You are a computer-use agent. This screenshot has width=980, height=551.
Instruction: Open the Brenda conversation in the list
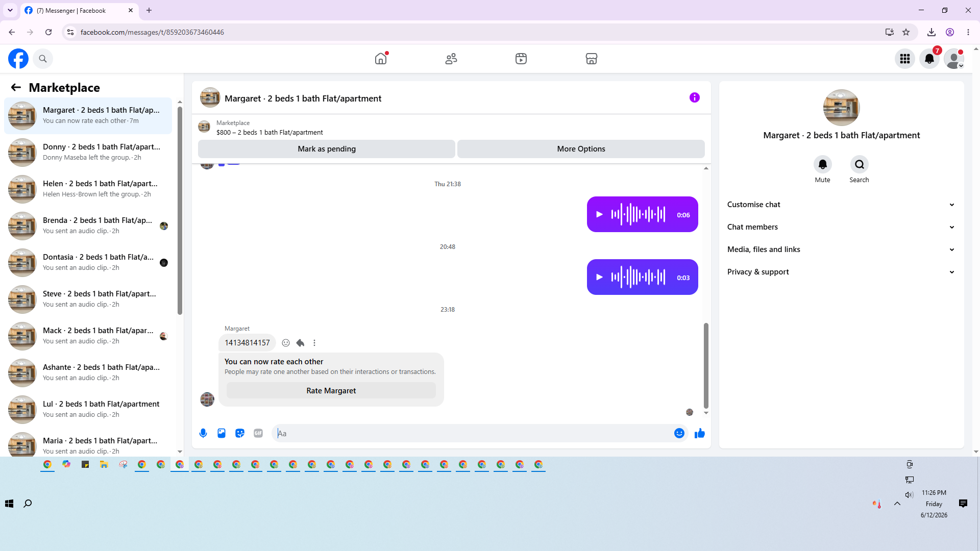point(88,226)
